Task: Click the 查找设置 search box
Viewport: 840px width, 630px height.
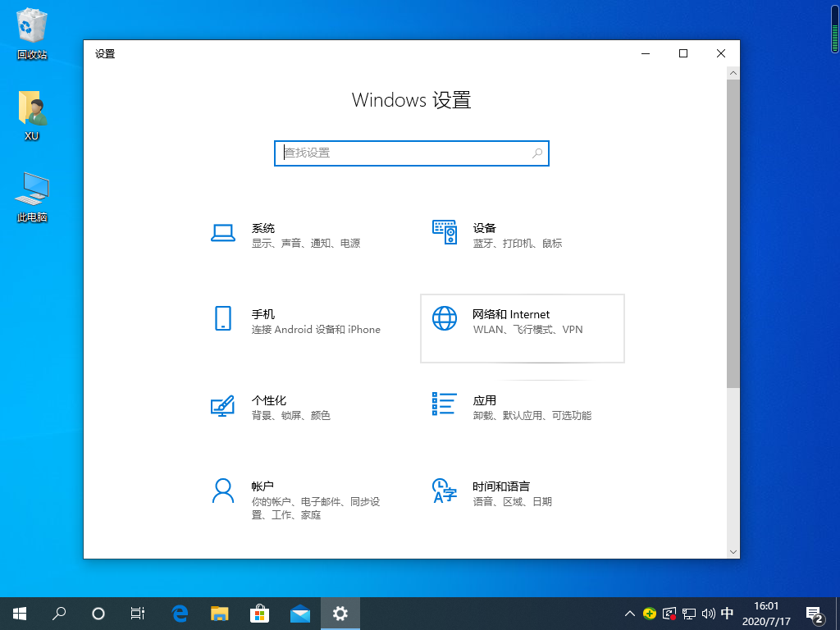Action: (x=402, y=153)
